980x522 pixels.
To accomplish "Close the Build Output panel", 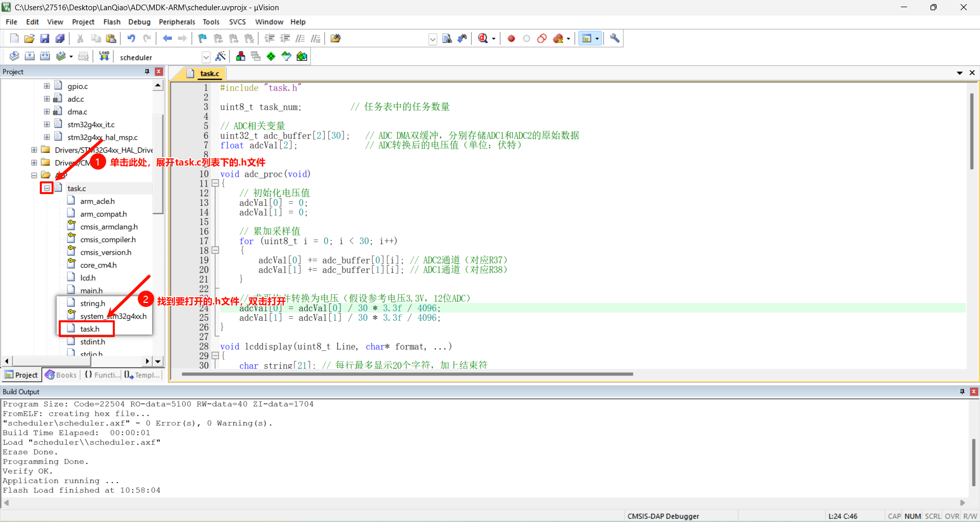I will click(x=974, y=392).
